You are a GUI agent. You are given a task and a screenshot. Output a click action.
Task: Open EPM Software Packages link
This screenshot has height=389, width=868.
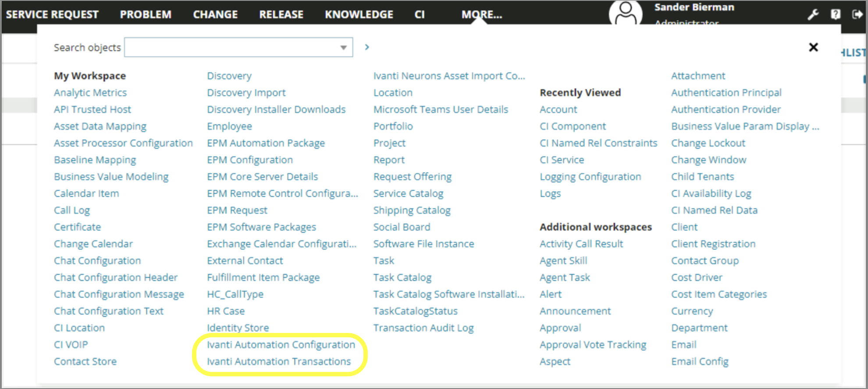pos(261,227)
